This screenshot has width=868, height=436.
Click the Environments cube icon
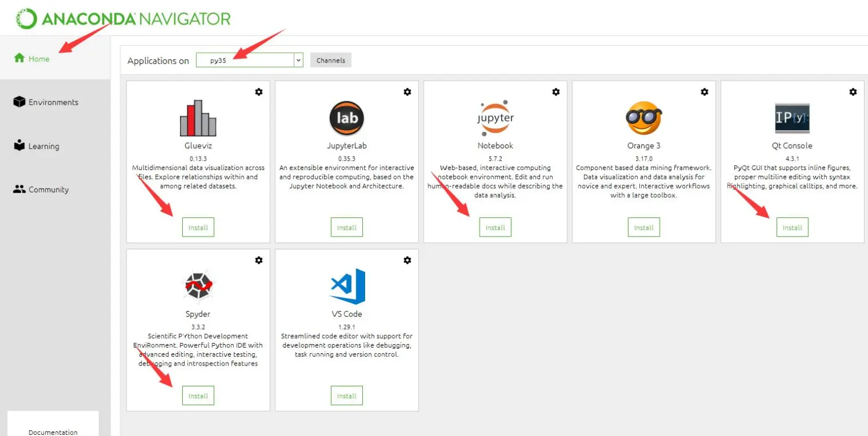coord(19,101)
